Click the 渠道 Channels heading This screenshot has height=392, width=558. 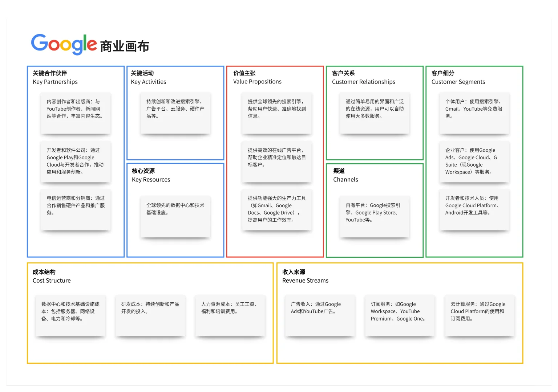[345, 175]
